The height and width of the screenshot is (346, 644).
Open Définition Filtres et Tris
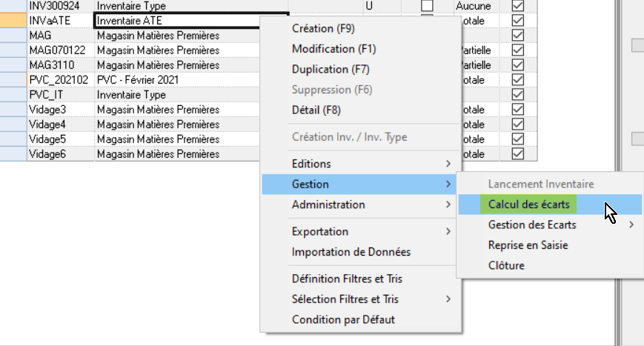(347, 279)
